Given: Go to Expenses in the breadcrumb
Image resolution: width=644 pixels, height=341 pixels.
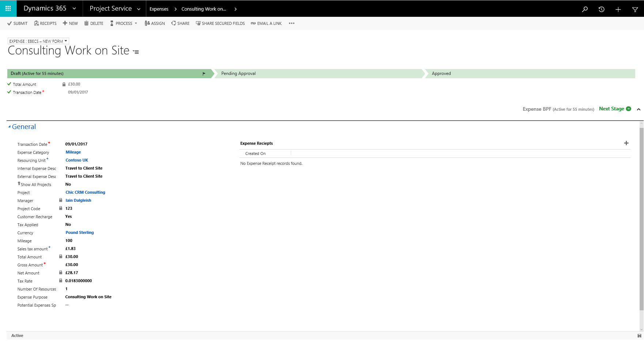Looking at the screenshot, I should [x=159, y=9].
